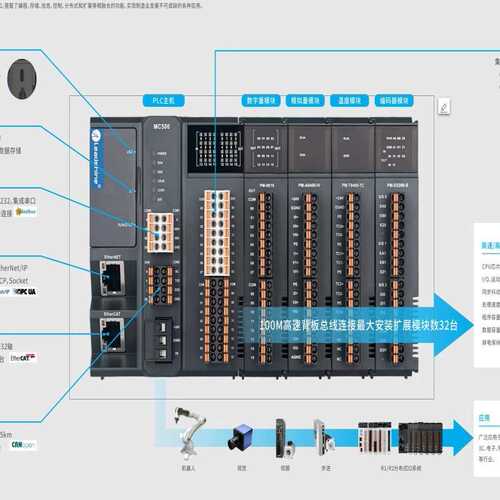The width and height of the screenshot is (500, 500).
Task: Click the black distributed IO rack image
Action: coord(421,438)
